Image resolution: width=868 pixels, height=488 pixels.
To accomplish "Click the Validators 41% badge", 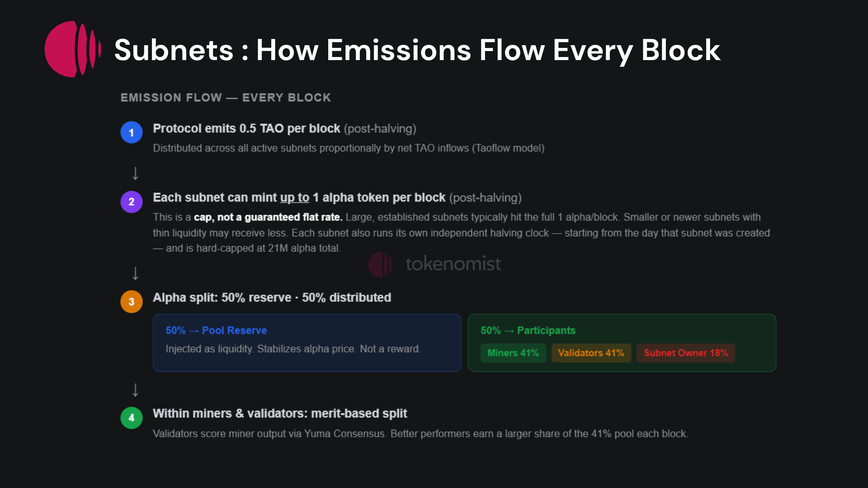I will click(x=591, y=353).
